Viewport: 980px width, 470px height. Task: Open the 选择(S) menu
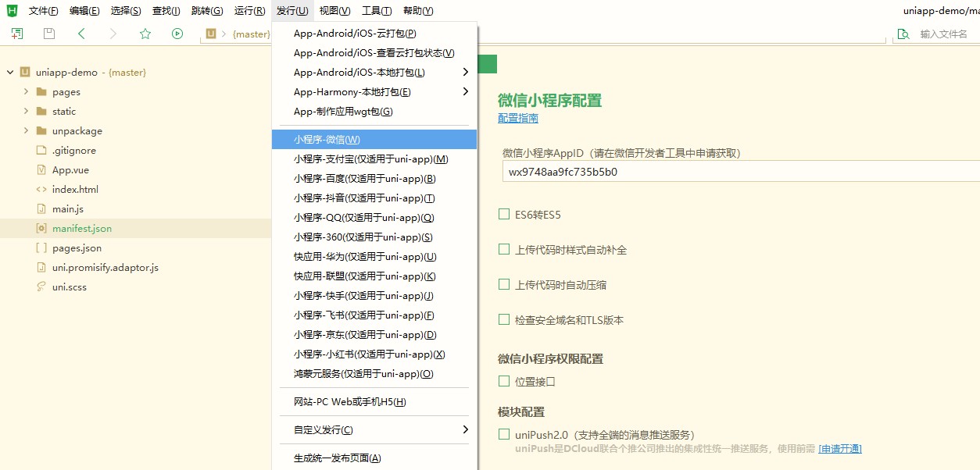point(126,11)
